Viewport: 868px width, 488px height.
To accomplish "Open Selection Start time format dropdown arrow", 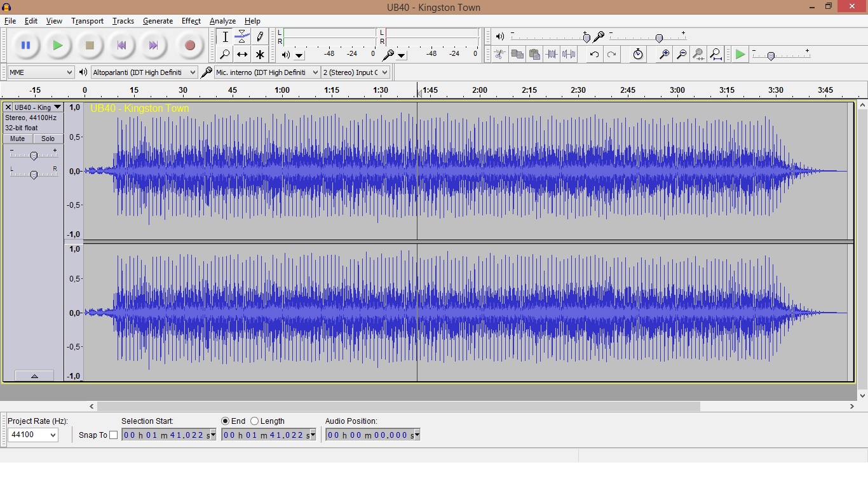I will tap(213, 435).
